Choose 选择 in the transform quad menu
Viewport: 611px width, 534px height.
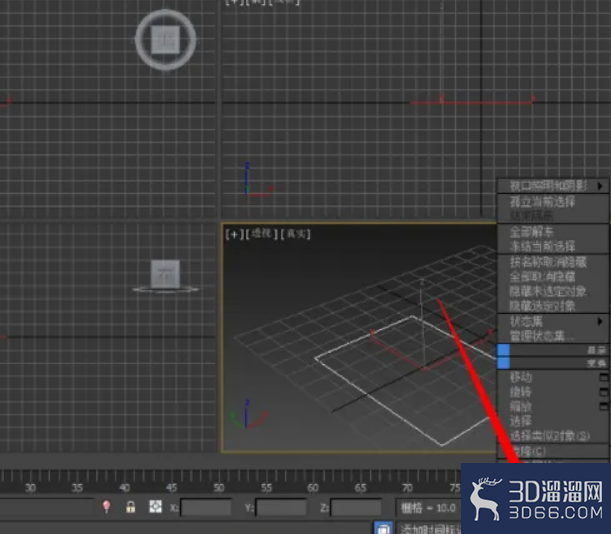pyautogui.click(x=521, y=421)
